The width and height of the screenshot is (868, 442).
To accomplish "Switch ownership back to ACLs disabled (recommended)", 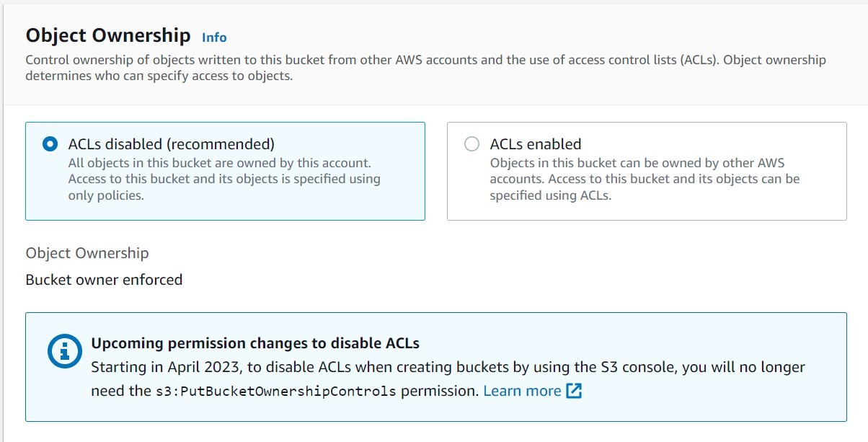I will (x=48, y=143).
